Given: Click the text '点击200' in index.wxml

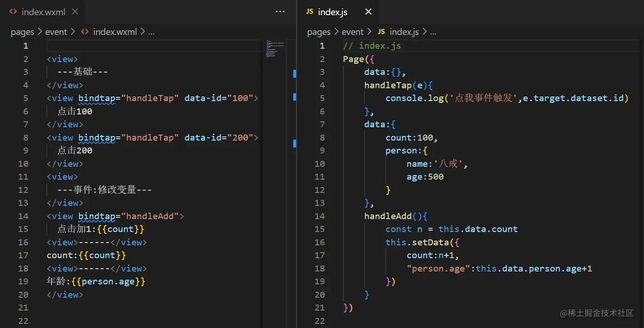Looking at the screenshot, I should [75, 150].
